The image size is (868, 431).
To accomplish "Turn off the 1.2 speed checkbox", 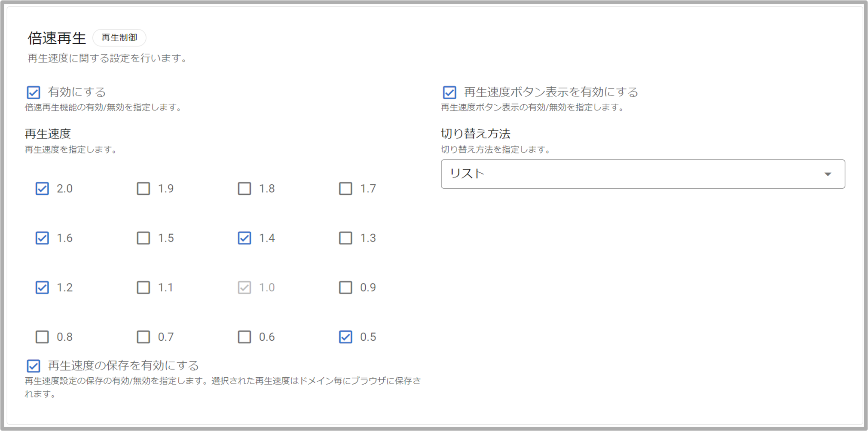I will click(42, 287).
